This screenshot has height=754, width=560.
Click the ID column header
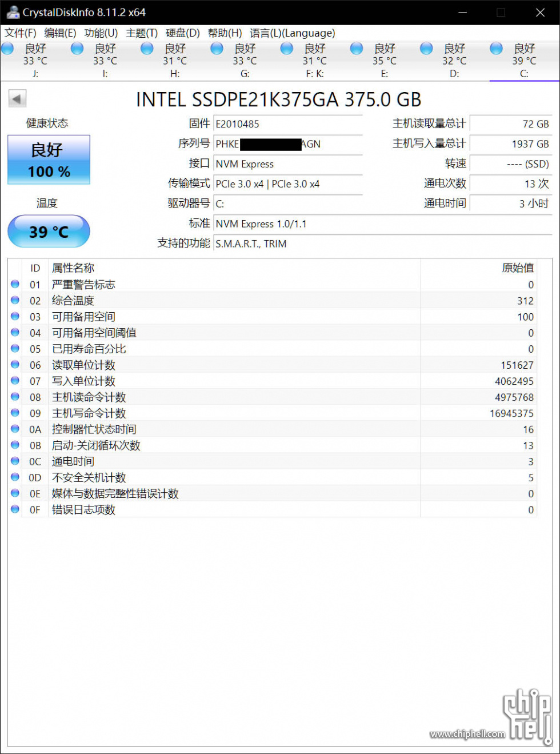[x=35, y=268]
